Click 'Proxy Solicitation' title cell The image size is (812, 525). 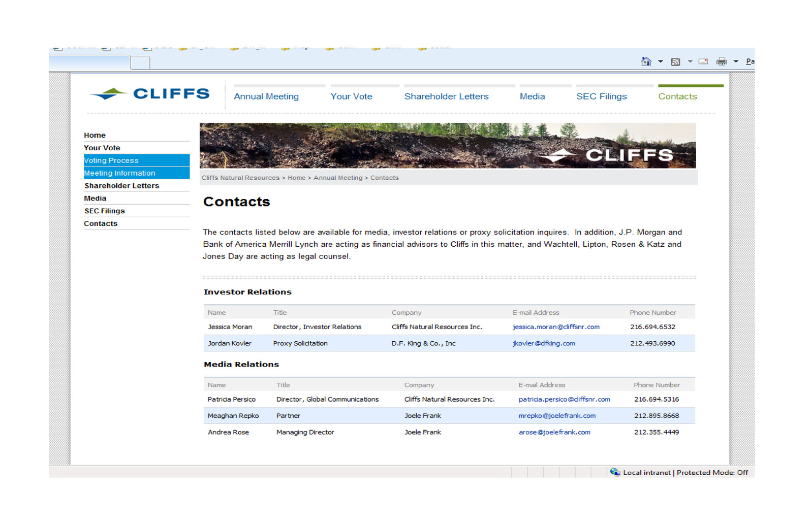[300, 343]
